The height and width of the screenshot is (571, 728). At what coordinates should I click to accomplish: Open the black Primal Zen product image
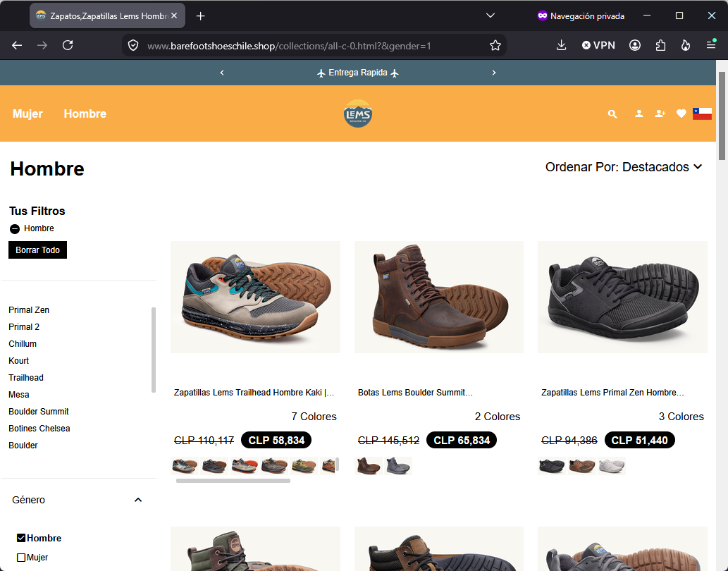[x=622, y=297]
